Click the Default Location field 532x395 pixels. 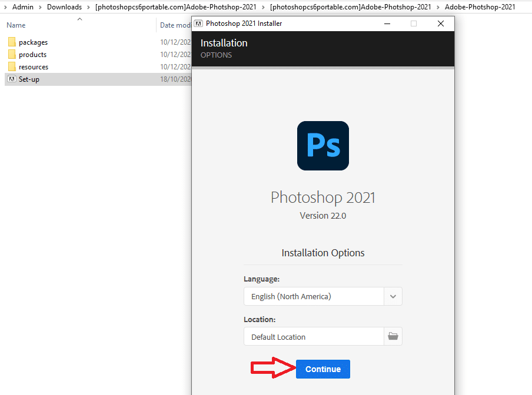pyautogui.click(x=314, y=337)
